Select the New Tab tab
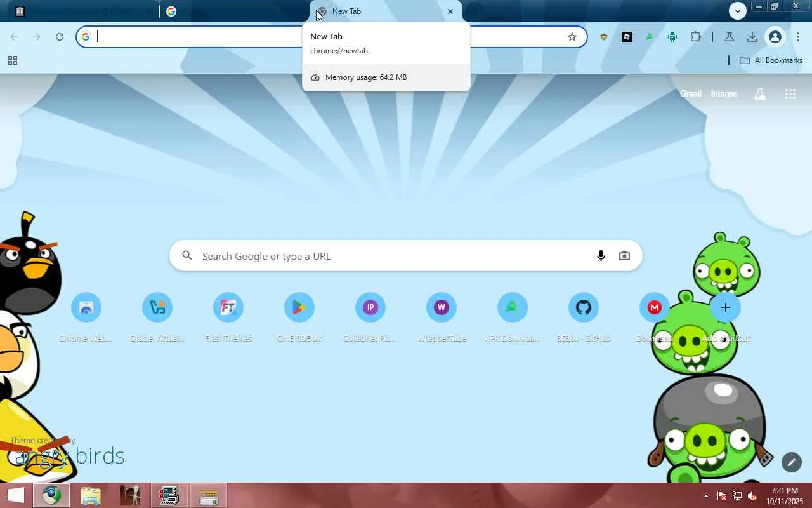812x508 pixels. [386, 11]
